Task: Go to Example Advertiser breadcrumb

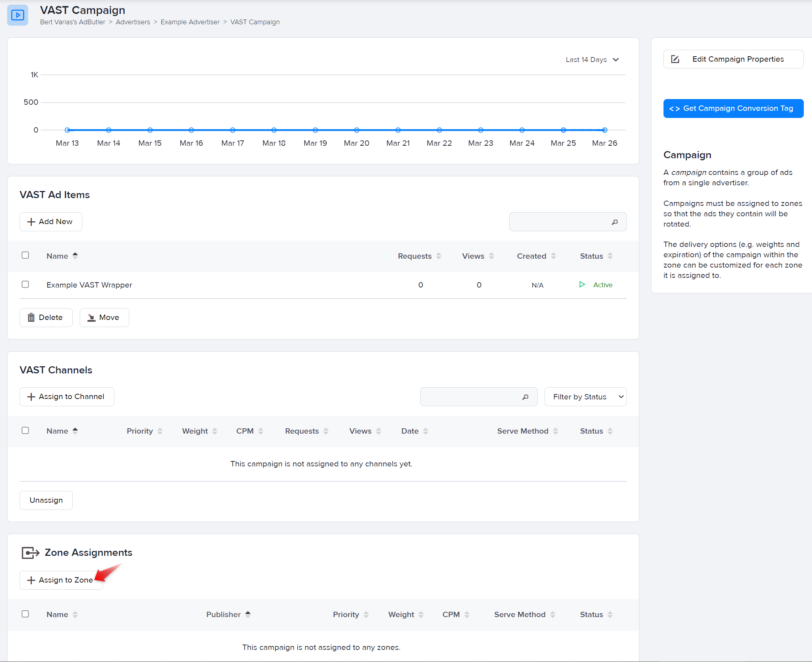Action: click(190, 22)
